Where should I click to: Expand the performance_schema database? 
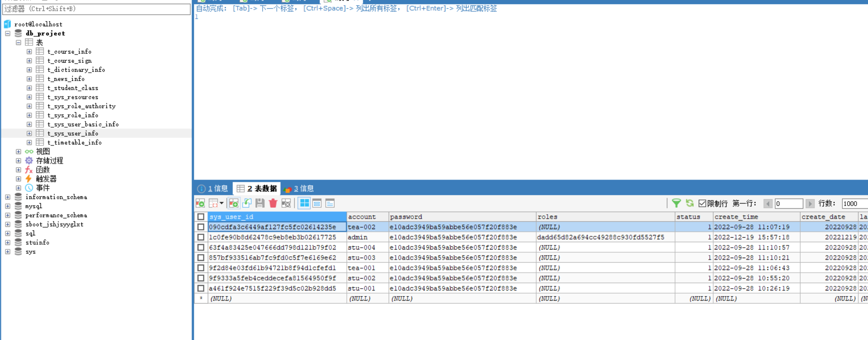[8, 215]
